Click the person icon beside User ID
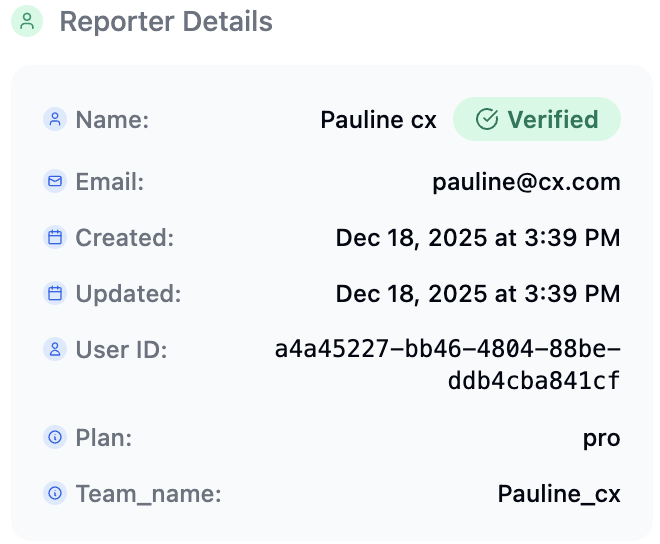660x544 pixels. click(x=54, y=350)
